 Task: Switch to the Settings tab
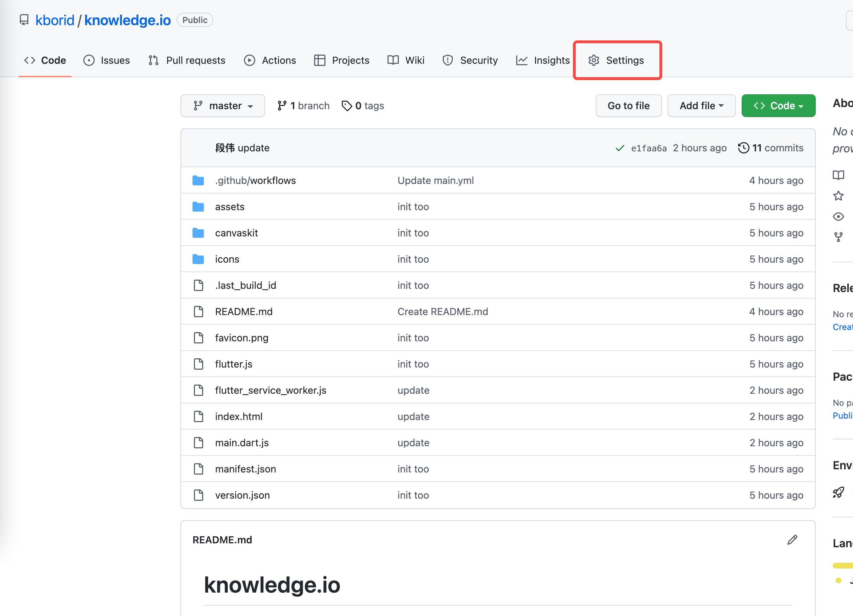617,60
